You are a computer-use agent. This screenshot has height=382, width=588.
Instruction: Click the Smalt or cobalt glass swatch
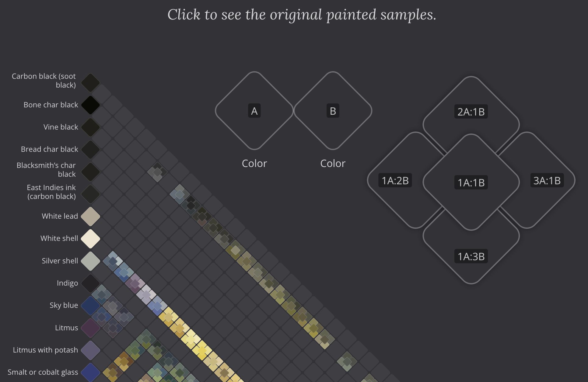90,372
